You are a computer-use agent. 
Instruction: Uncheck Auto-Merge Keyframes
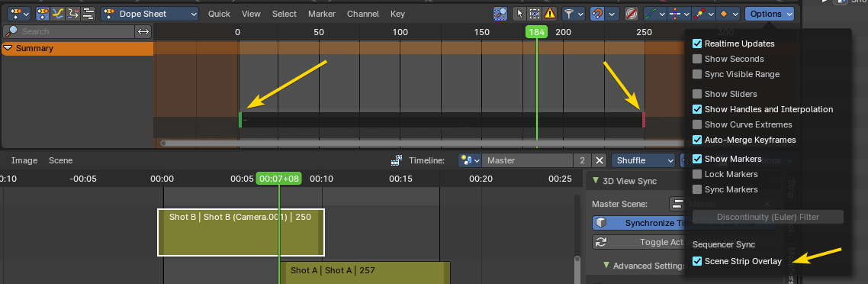click(x=697, y=140)
